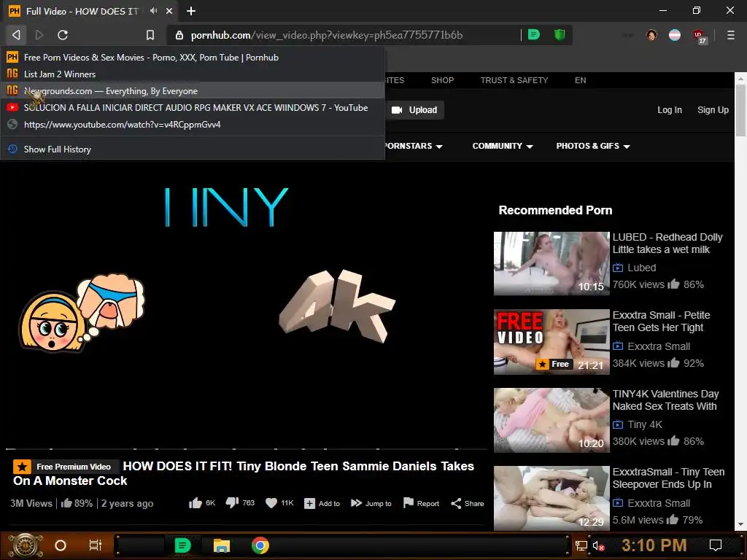
Task: Open the EN language selector
Action: (580, 80)
